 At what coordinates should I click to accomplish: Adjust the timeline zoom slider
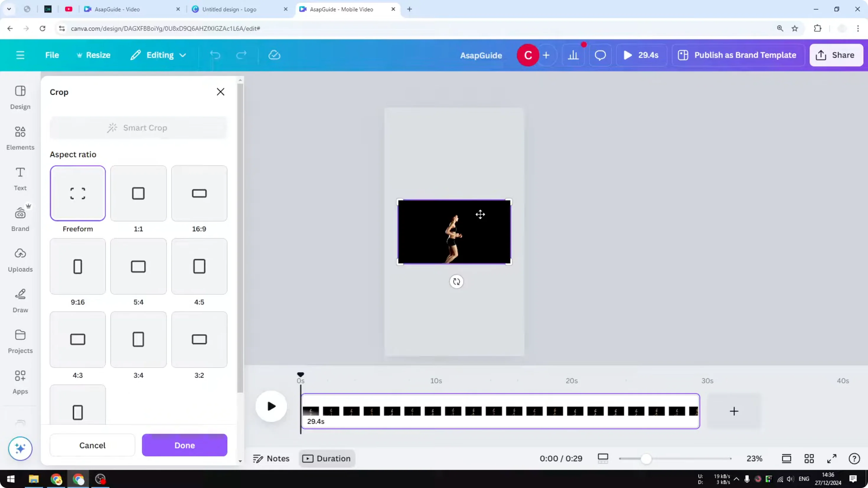[x=646, y=458]
